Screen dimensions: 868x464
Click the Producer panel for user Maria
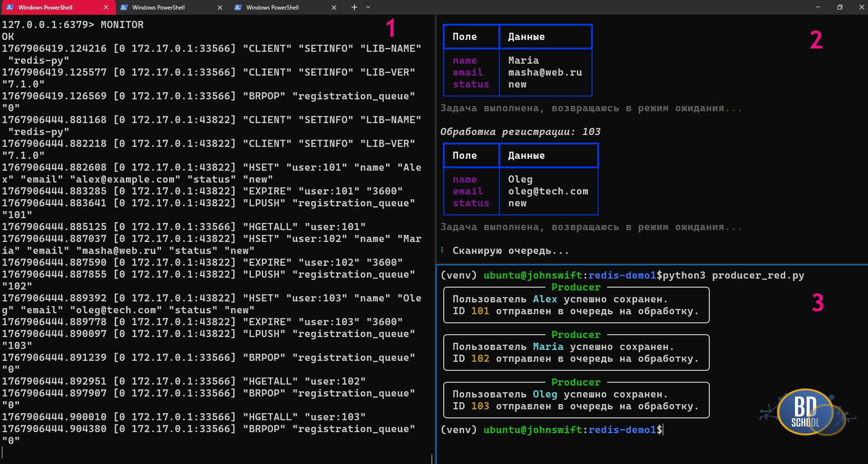tap(576, 352)
